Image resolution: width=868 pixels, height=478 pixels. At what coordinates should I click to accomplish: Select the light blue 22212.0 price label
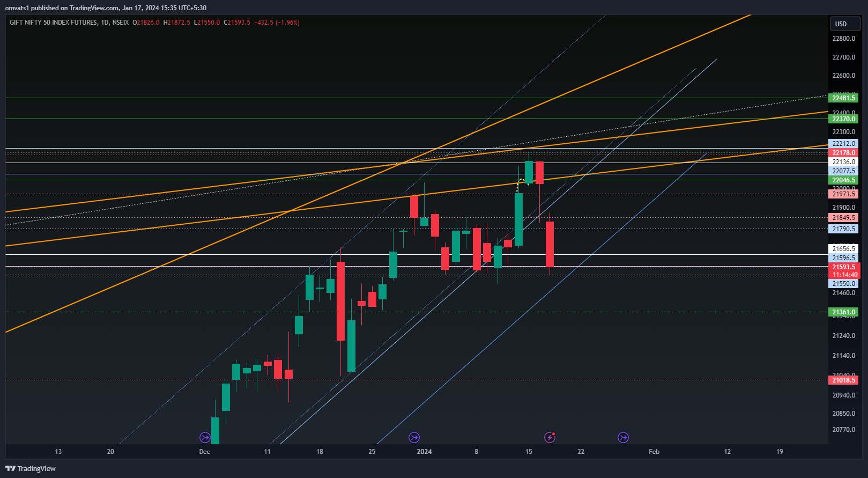click(x=843, y=144)
